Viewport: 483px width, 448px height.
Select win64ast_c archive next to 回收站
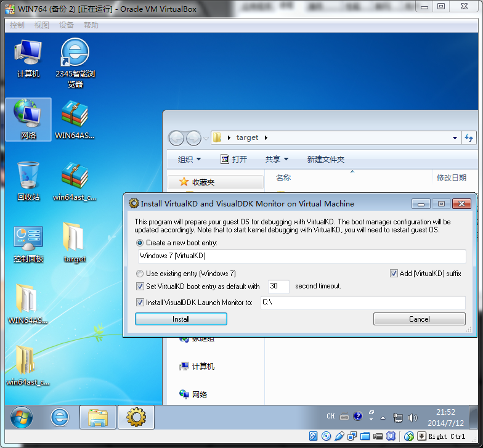point(75,181)
